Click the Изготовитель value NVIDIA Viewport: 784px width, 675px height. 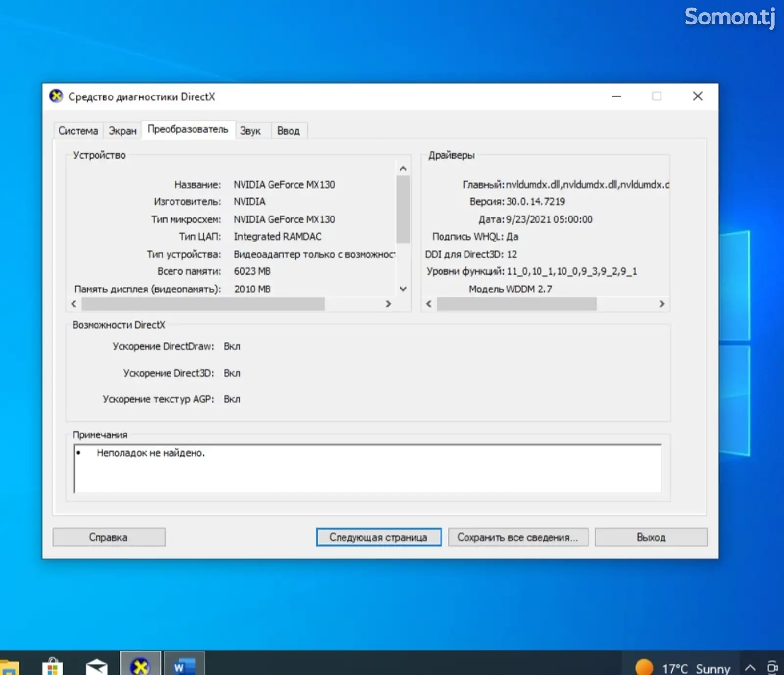[249, 202]
